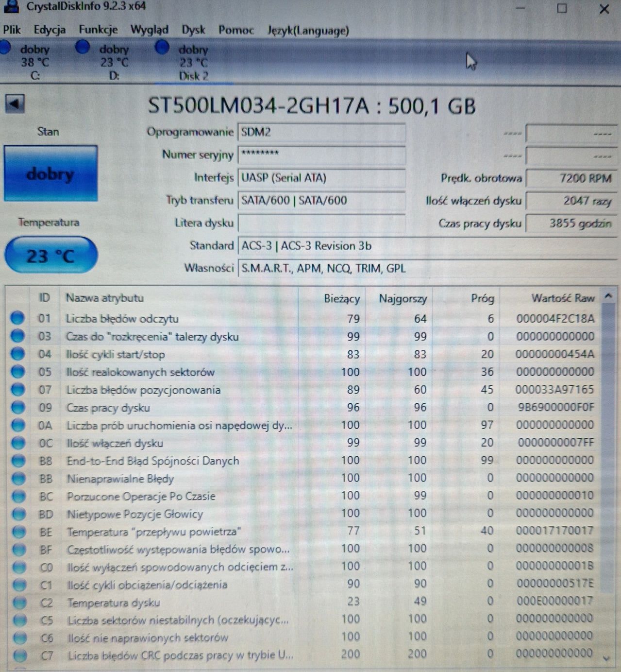Screen dimensions: 621x672
Task: Open the Funkcje menu
Action: click(x=99, y=30)
